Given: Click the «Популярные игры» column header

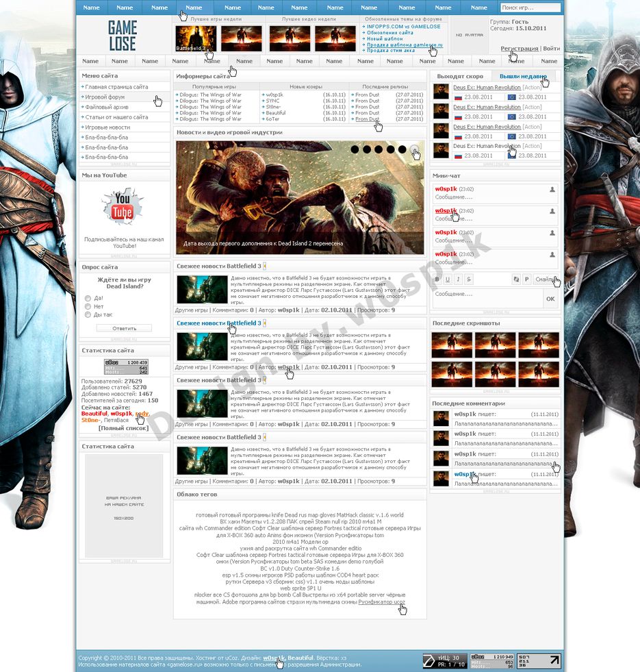Looking at the screenshot, I should (x=214, y=86).
